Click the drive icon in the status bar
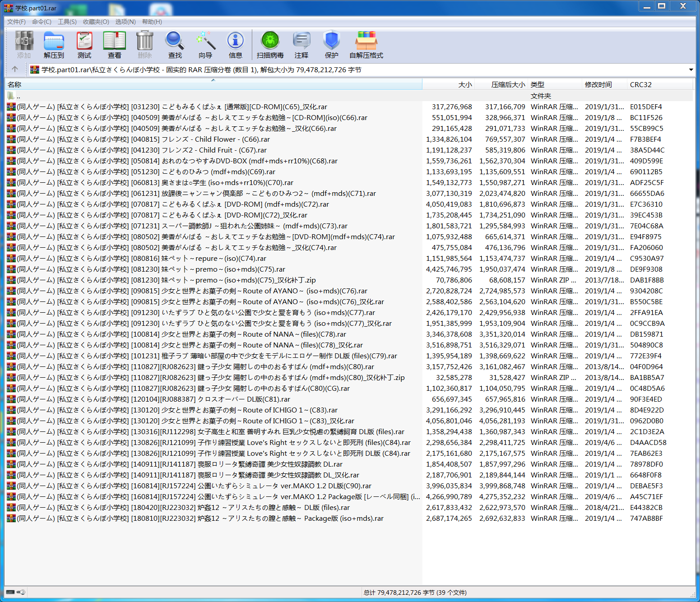The image size is (700, 602). (11, 592)
